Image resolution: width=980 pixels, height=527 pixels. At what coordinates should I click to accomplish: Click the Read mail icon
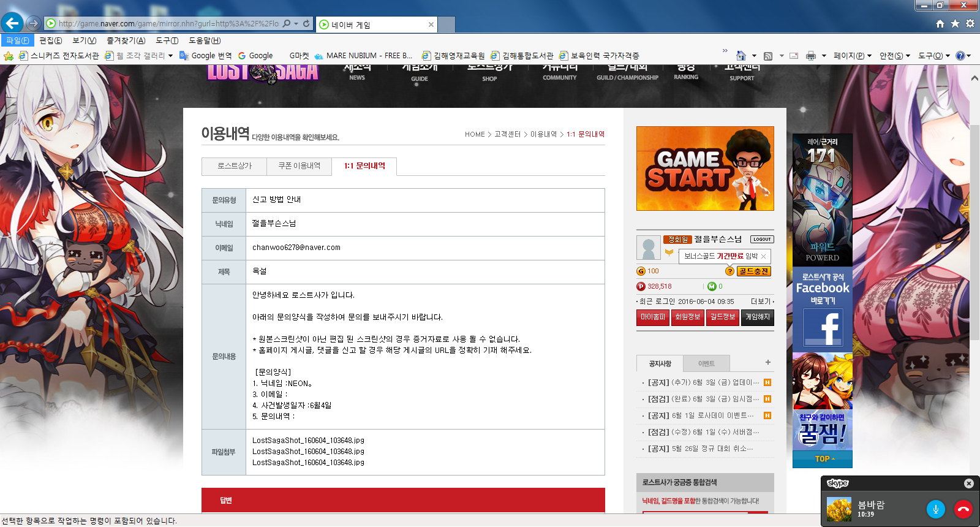coord(794,56)
